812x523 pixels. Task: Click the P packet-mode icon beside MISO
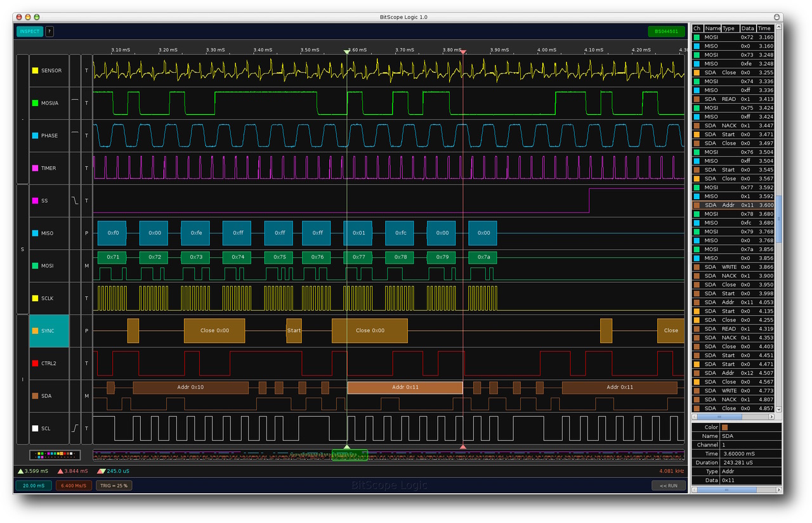pos(86,233)
